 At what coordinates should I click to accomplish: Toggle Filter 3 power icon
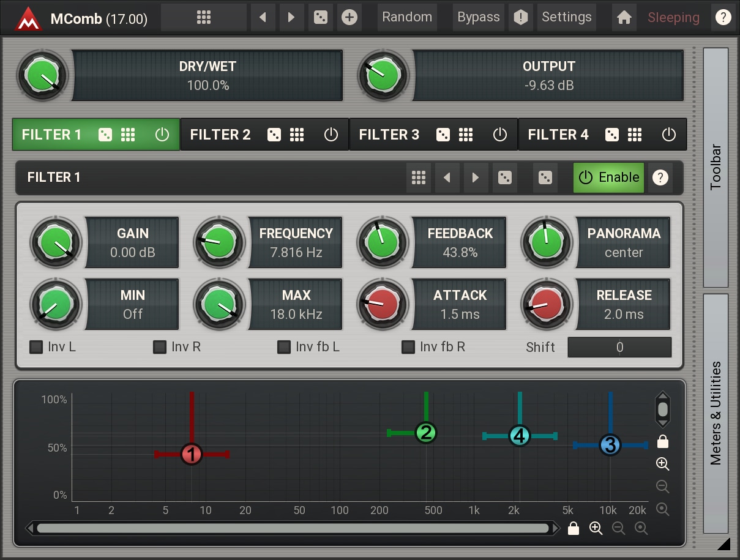tap(500, 135)
